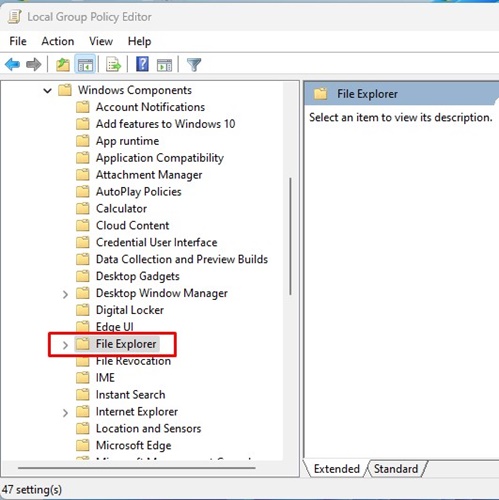Toggle Show/Hide Action Pane icon
The image size is (499, 500).
164,65
